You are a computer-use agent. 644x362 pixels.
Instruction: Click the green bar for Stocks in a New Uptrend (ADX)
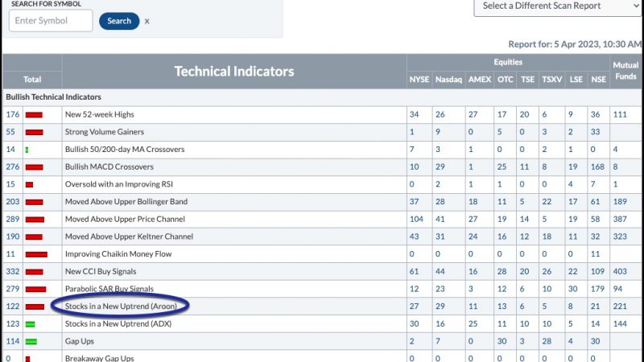pyautogui.click(x=31, y=324)
